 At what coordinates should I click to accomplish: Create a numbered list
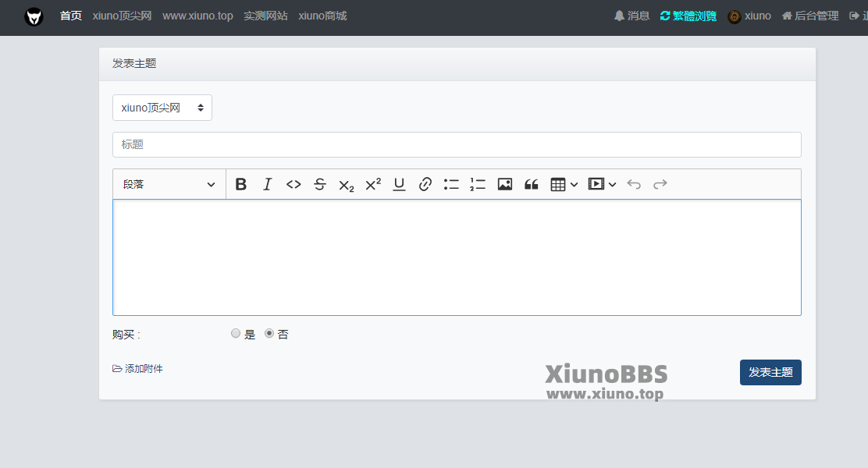(478, 184)
